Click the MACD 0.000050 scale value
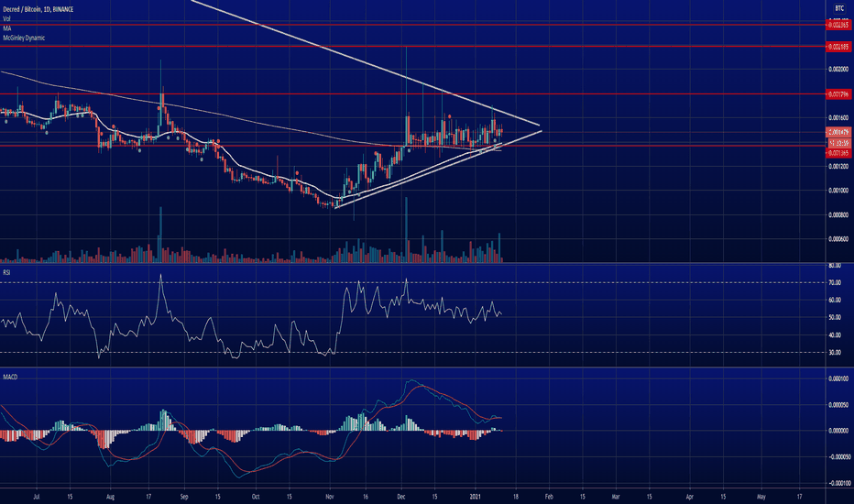Image resolution: width=854 pixels, height=504 pixels. [x=838, y=405]
